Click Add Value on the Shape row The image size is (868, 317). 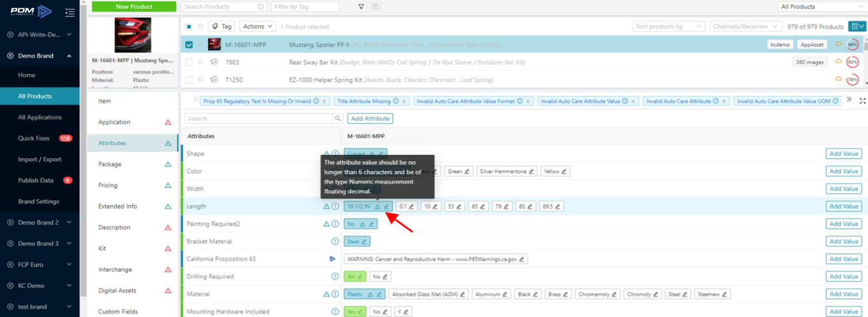point(844,154)
